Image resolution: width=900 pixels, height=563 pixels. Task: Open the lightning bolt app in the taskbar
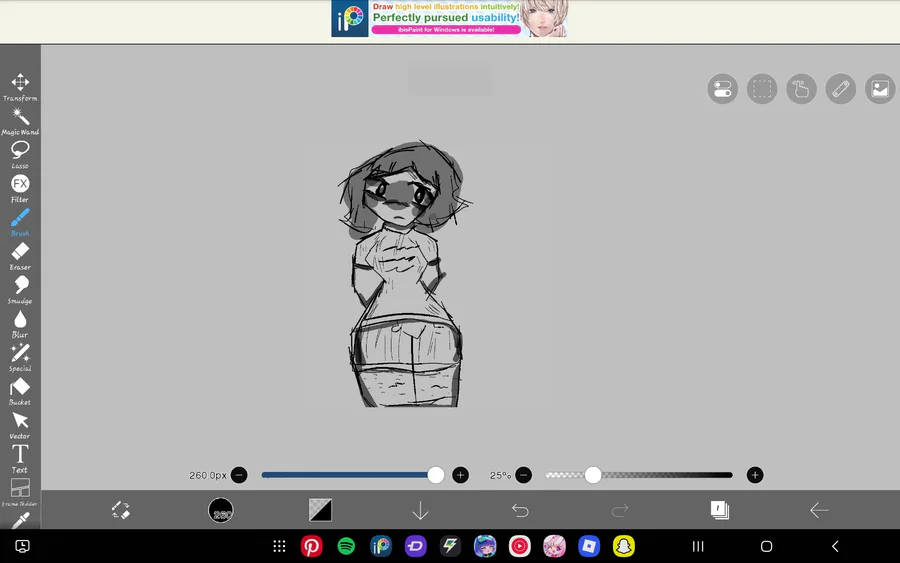[x=451, y=546]
